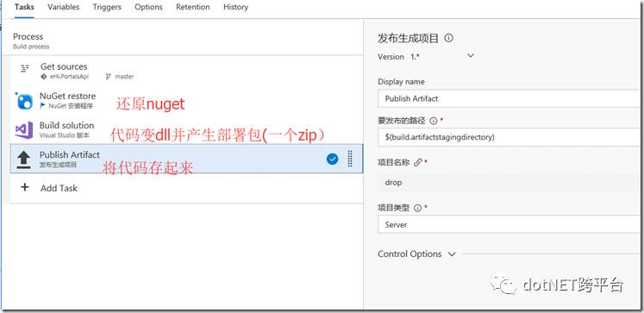This screenshot has width=644, height=313.
Task: Click the link icon beside 项目名称
Action: (x=418, y=162)
